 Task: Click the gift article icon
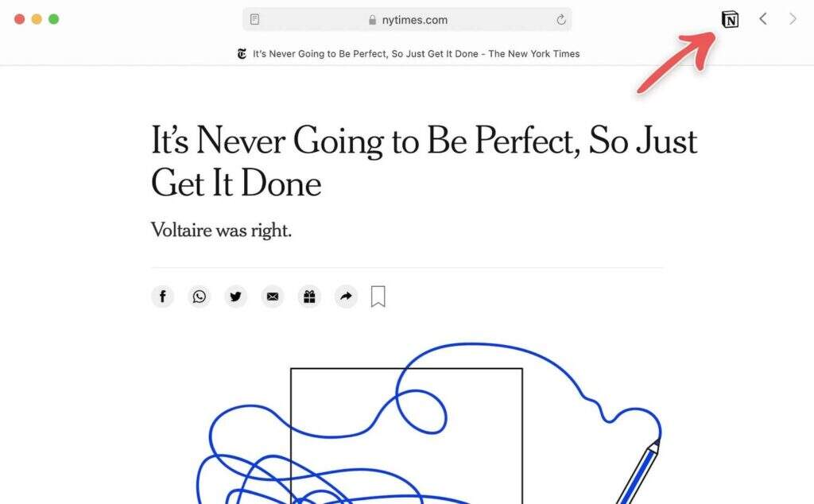(x=309, y=297)
